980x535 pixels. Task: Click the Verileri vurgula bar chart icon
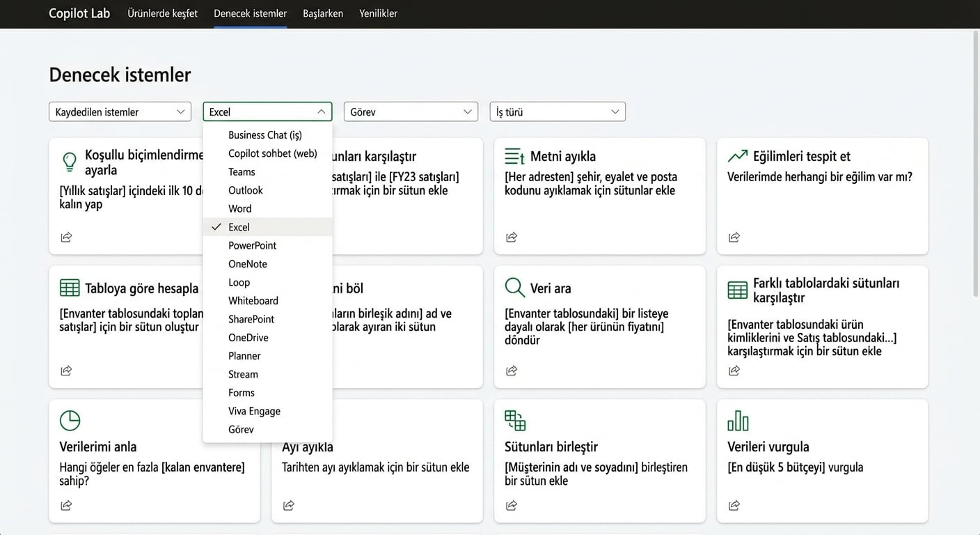coord(738,421)
